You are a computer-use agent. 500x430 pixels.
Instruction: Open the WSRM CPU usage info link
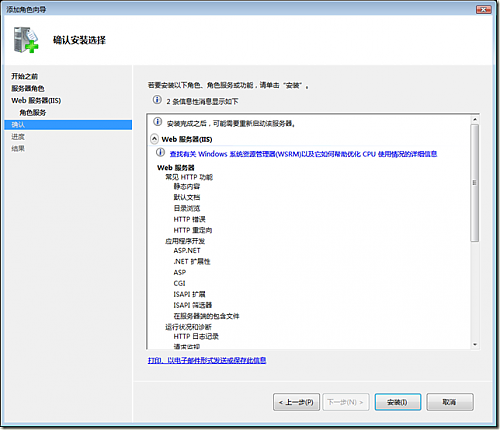click(x=303, y=154)
